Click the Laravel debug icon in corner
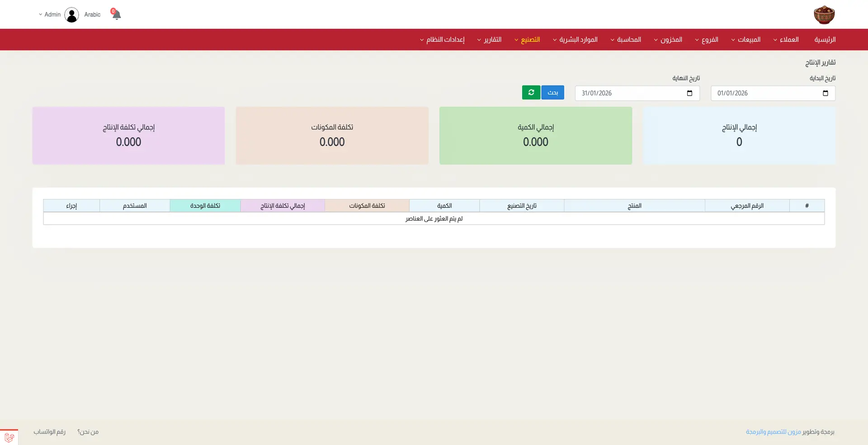This screenshot has width=868, height=445. coord(9,437)
